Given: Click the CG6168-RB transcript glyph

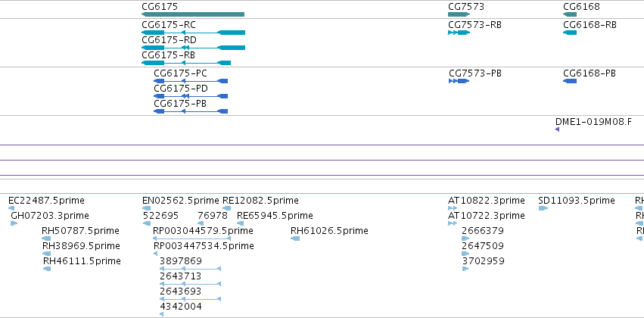Looking at the screenshot, I should (x=570, y=33).
